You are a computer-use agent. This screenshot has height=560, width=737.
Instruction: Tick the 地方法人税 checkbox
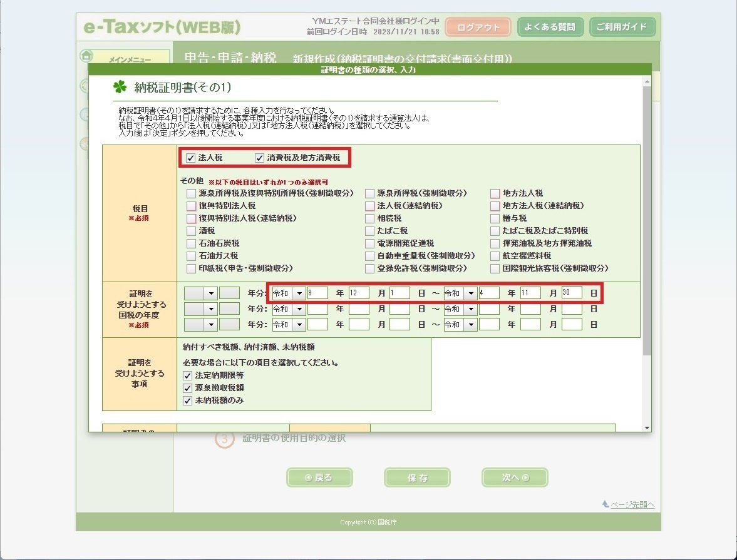click(495, 193)
